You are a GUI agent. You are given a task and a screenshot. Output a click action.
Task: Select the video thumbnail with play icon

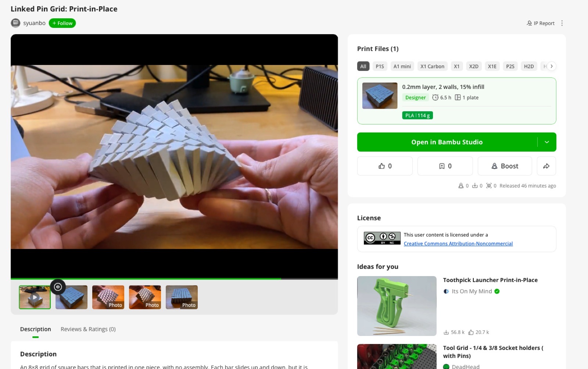(x=35, y=297)
